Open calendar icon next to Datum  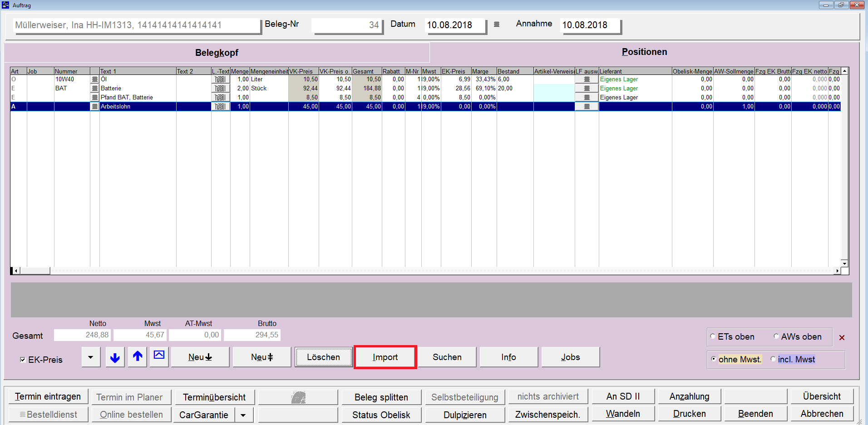(497, 25)
